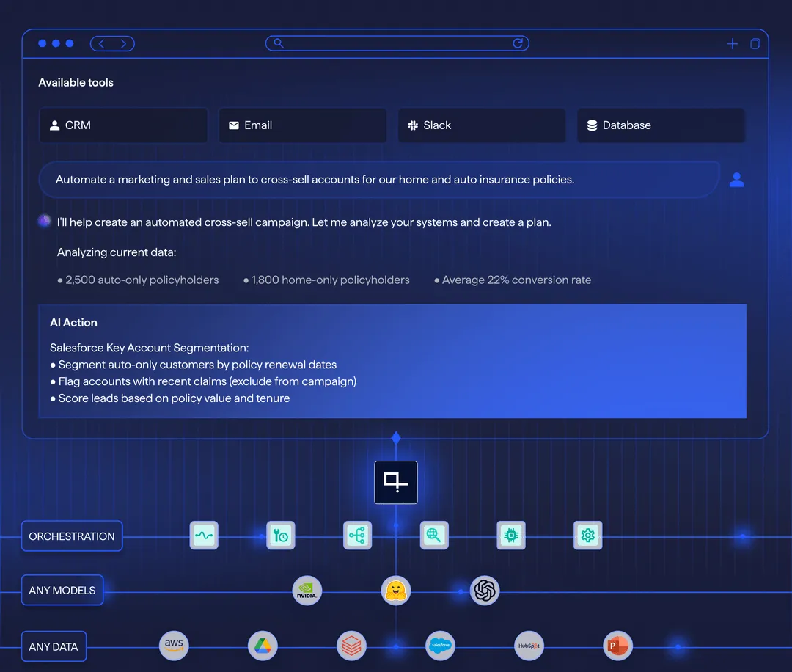The width and height of the screenshot is (792, 672).
Task: Select the ANY DATA label
Action: click(x=54, y=647)
